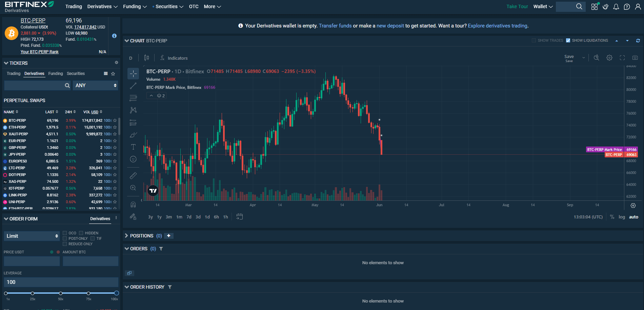Open chart settings gear
The height and width of the screenshot is (310, 644).
point(609,58)
